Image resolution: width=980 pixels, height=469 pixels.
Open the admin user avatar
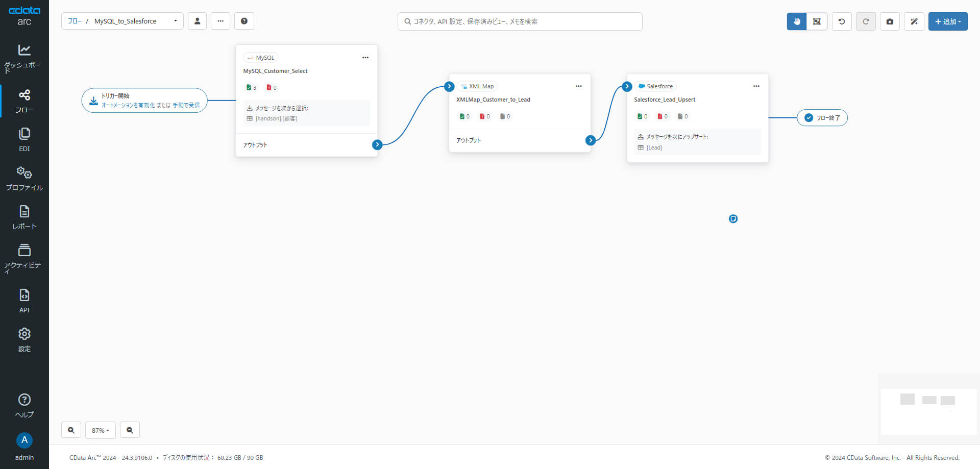tap(24, 440)
